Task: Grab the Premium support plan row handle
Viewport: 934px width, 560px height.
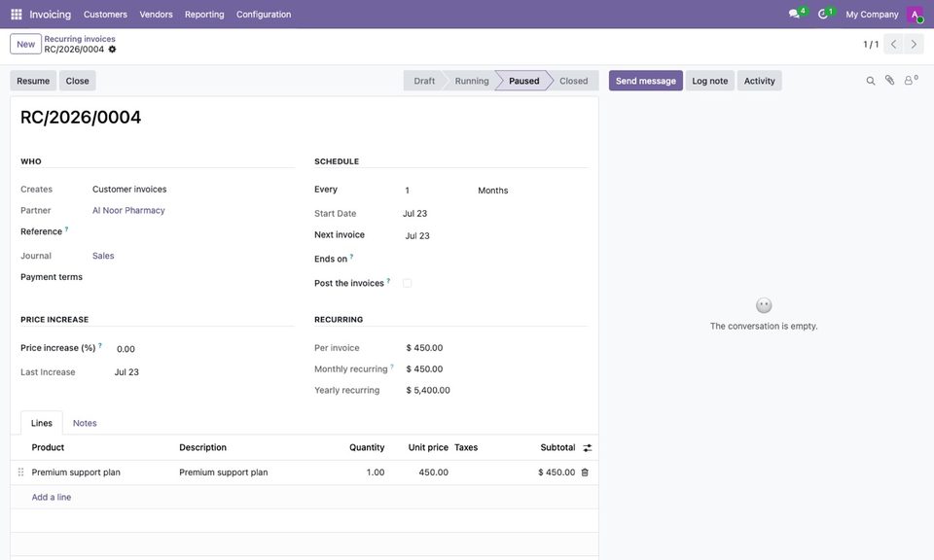Action: coord(20,472)
